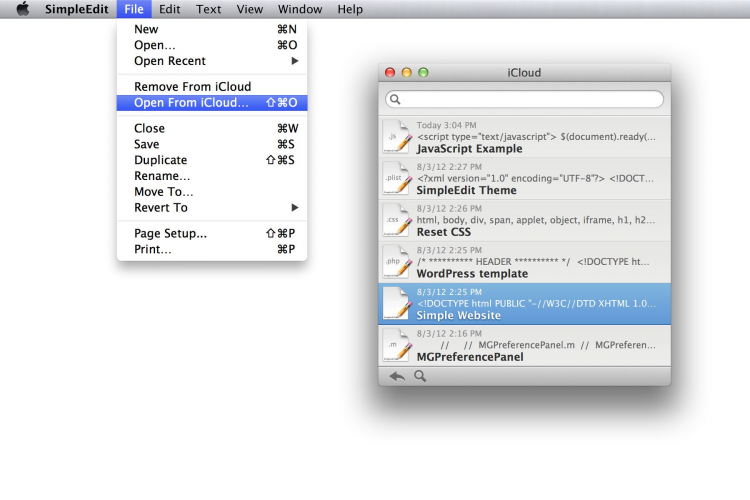This screenshot has width=750, height=500.
Task: Select Open From iCloud… menu item
Action: (212, 102)
